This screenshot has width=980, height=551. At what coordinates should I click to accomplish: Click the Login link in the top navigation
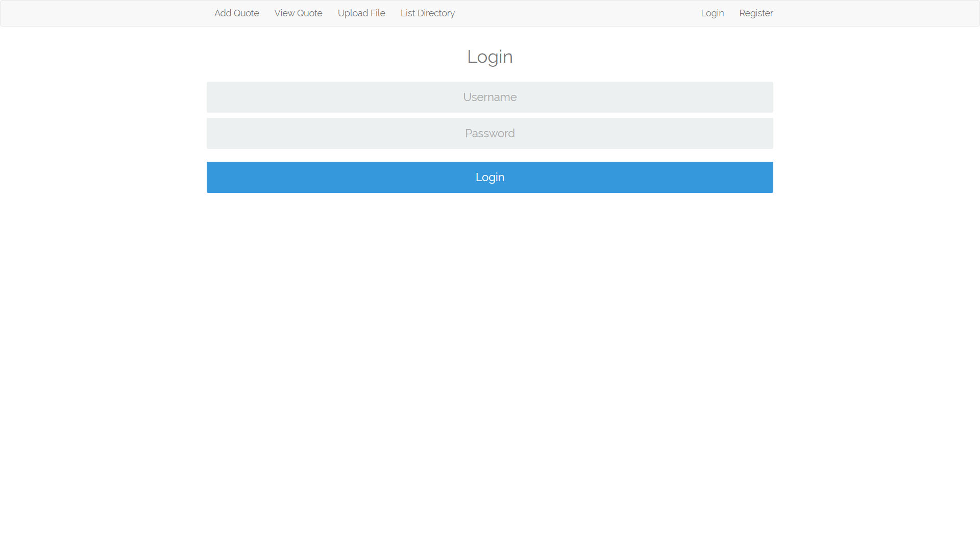click(712, 13)
